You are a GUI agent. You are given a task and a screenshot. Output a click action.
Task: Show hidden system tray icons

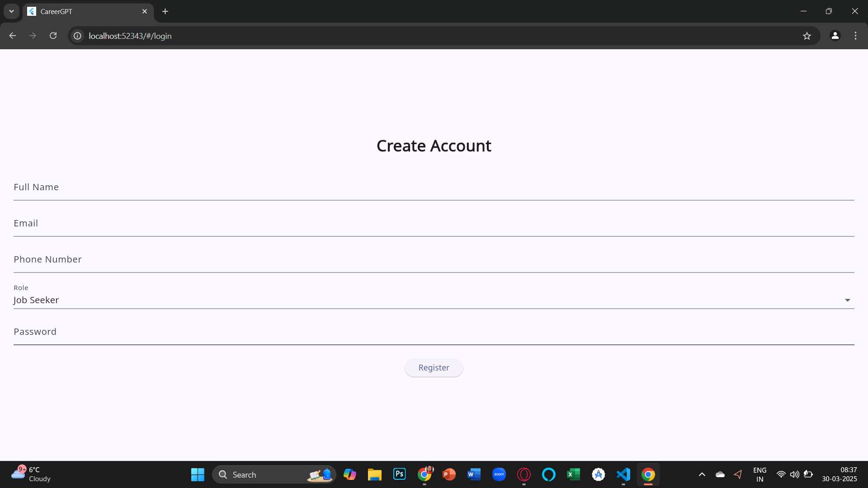click(x=702, y=474)
